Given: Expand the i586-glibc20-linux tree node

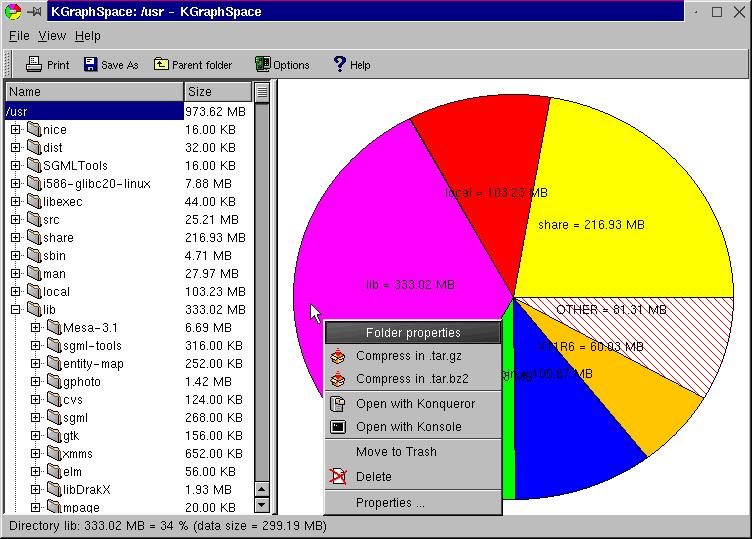Looking at the screenshot, I should [x=15, y=183].
